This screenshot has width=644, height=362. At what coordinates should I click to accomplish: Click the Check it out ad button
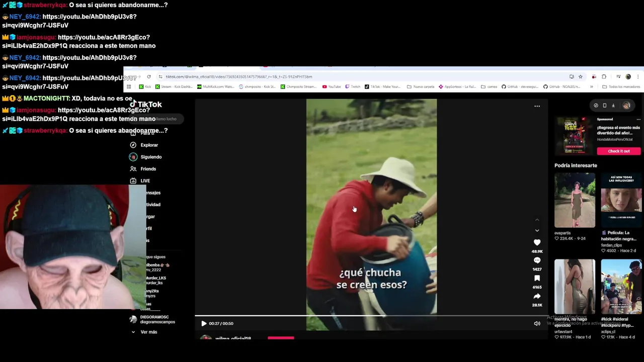[619, 151]
